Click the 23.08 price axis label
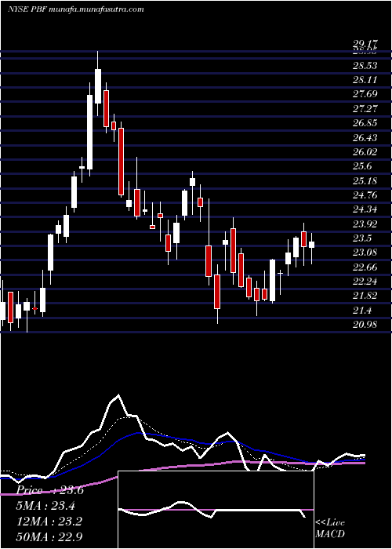The width and height of the screenshot is (392, 549). (x=365, y=253)
